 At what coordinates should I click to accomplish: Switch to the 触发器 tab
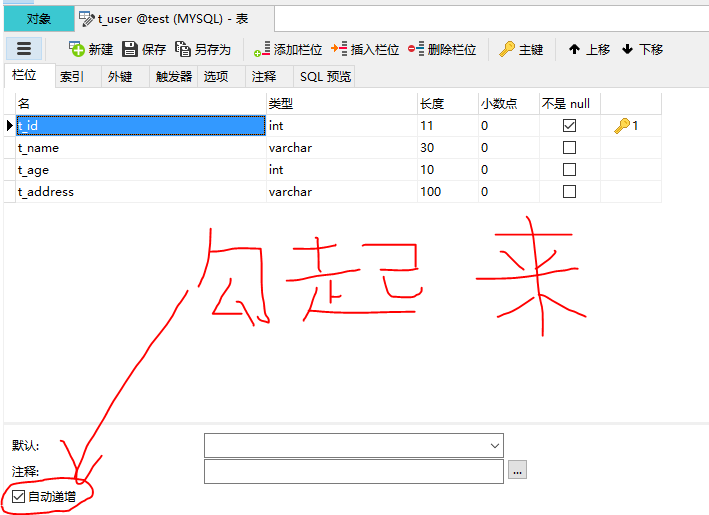[174, 76]
